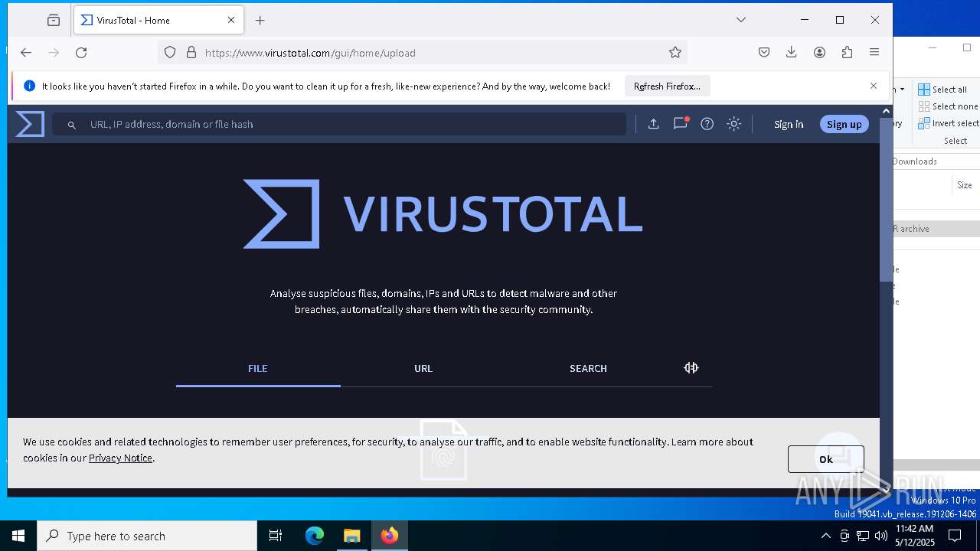Click the page vertical scrollbar

pyautogui.click(x=886, y=199)
